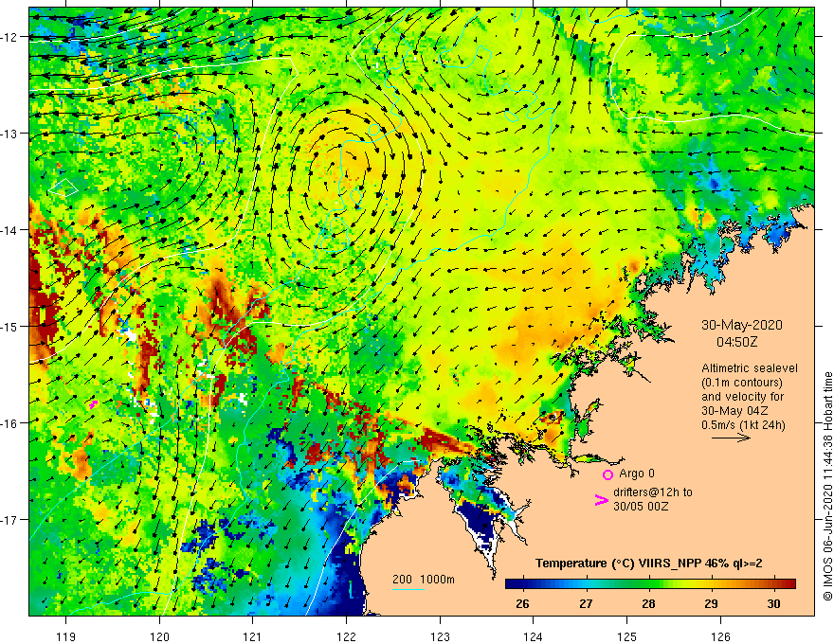Click the longitude label 120
This screenshot has width=834, height=644.
click(x=159, y=636)
